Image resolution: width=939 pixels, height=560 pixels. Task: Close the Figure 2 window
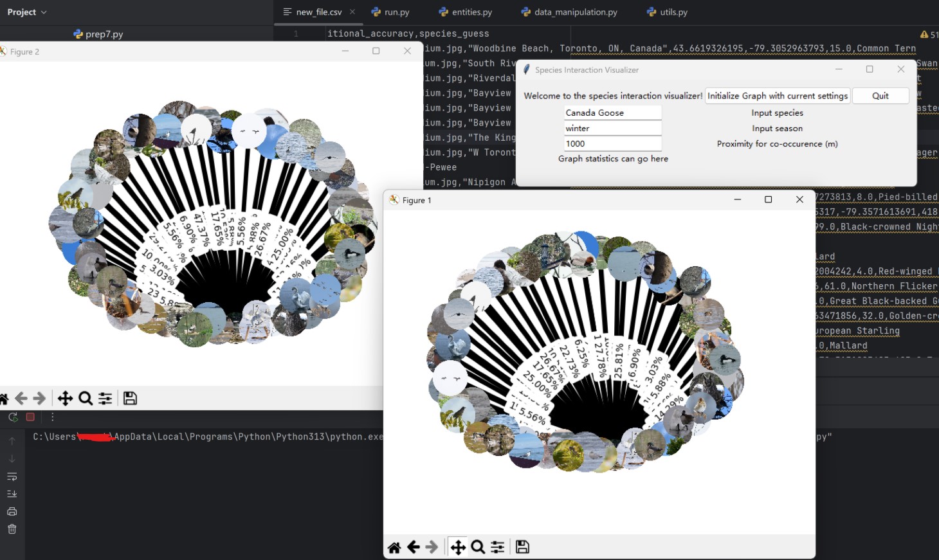coord(407,51)
